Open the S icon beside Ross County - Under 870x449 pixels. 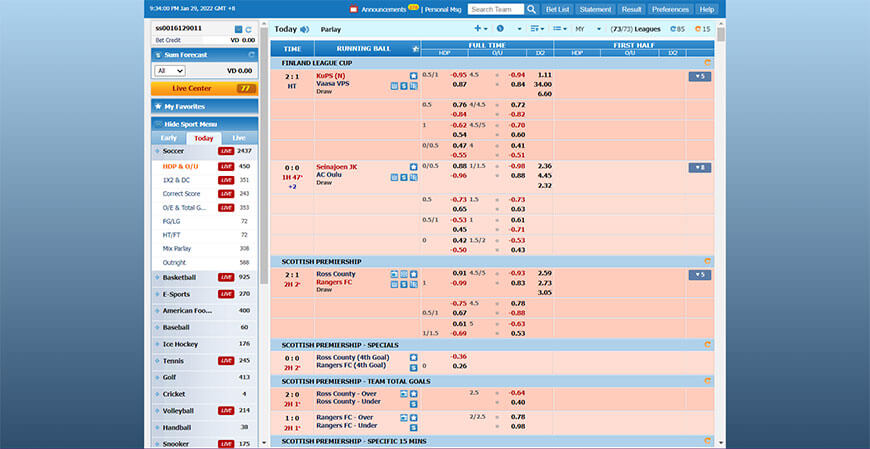click(413, 403)
